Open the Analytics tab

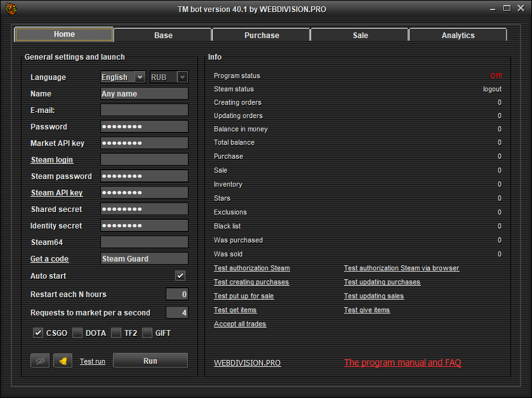click(x=458, y=36)
